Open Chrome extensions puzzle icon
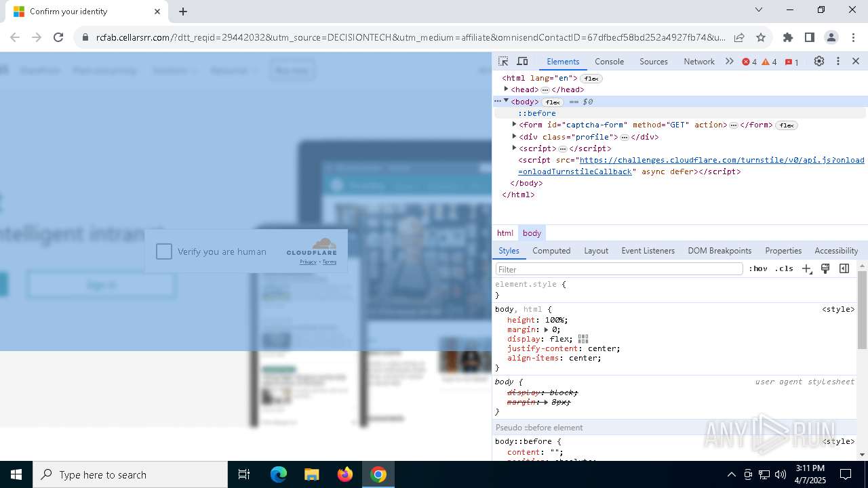Viewport: 868px width, 488px height. pos(787,37)
